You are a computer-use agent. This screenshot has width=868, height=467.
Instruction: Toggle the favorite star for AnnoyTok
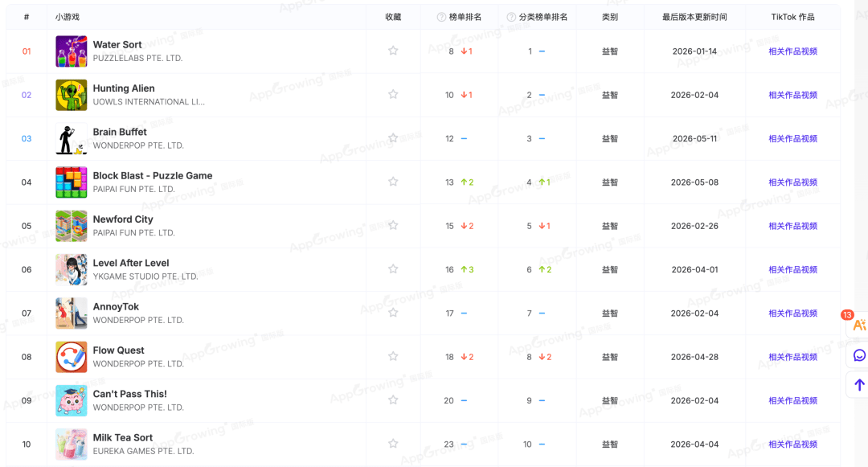pyautogui.click(x=393, y=313)
